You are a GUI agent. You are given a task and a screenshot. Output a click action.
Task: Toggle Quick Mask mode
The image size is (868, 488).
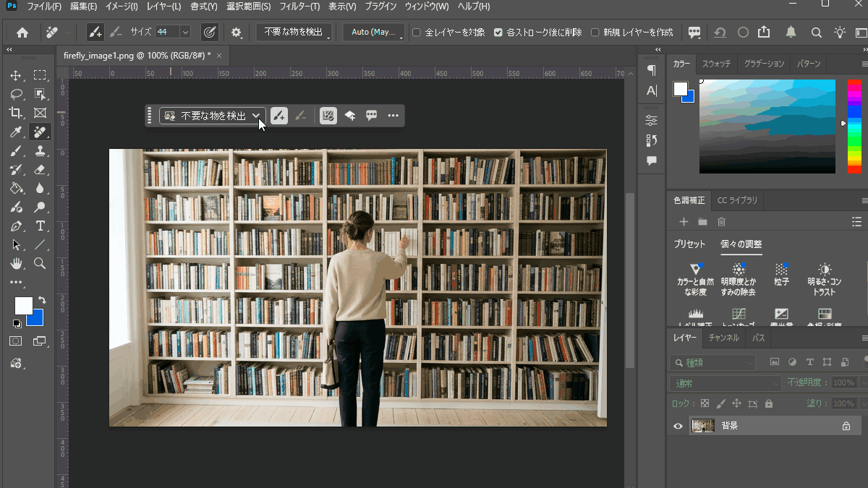16,341
